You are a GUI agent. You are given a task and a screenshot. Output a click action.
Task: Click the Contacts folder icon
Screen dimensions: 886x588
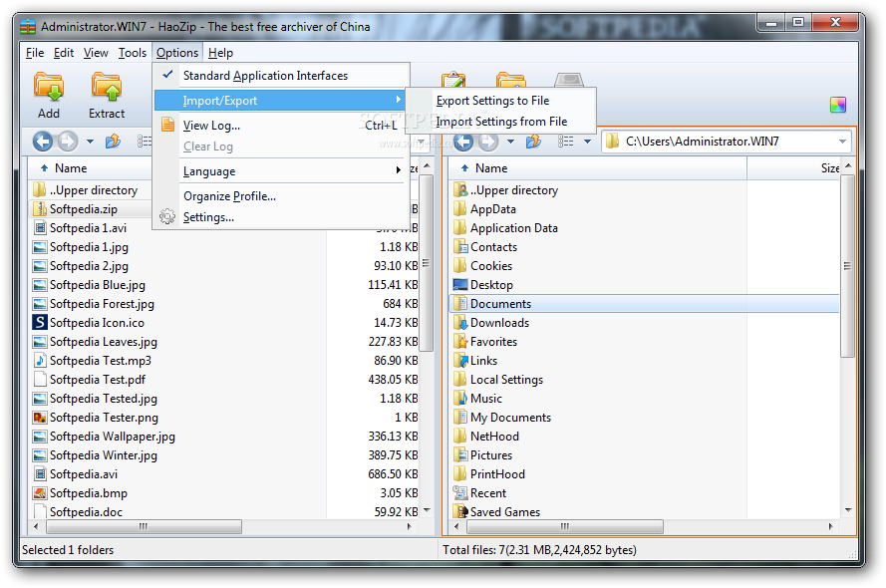click(x=460, y=247)
